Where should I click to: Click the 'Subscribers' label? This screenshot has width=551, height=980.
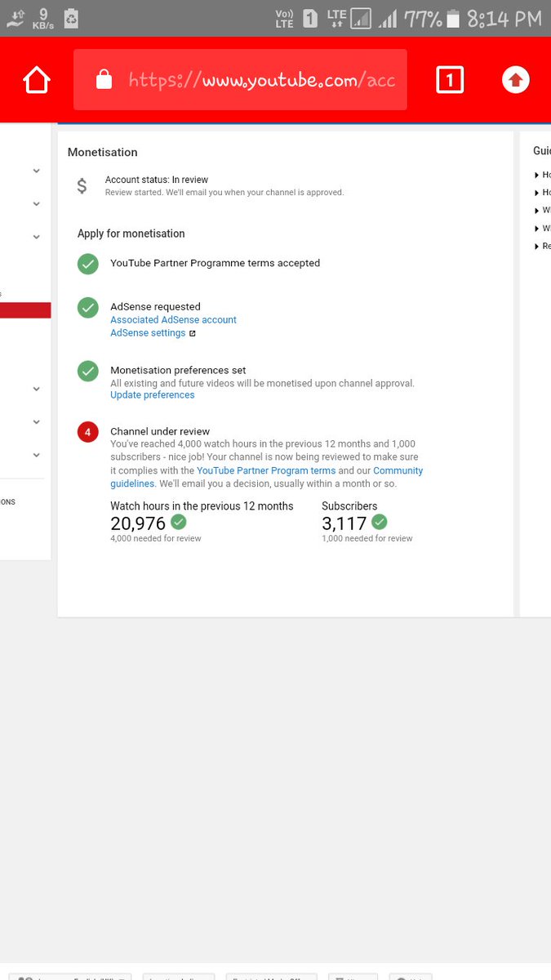click(349, 506)
